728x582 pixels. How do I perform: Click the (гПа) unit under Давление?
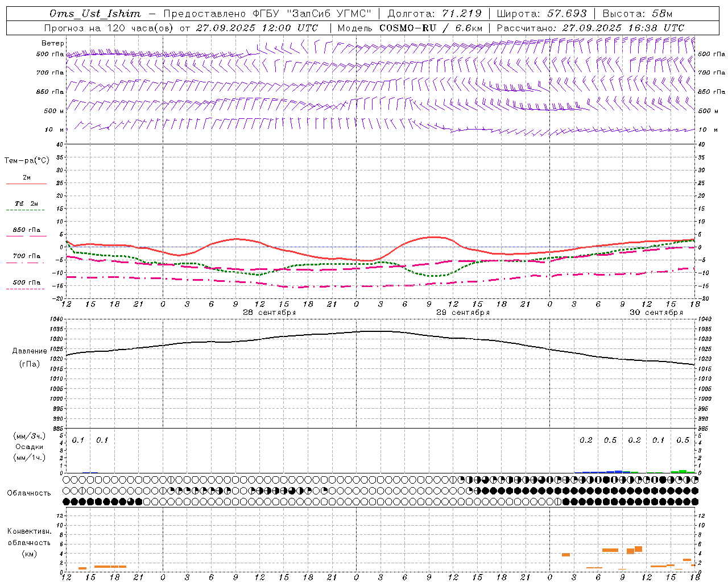click(30, 364)
